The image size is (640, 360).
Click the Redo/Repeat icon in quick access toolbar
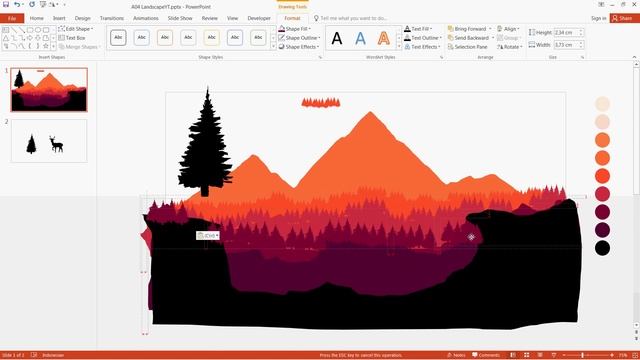click(31, 4)
